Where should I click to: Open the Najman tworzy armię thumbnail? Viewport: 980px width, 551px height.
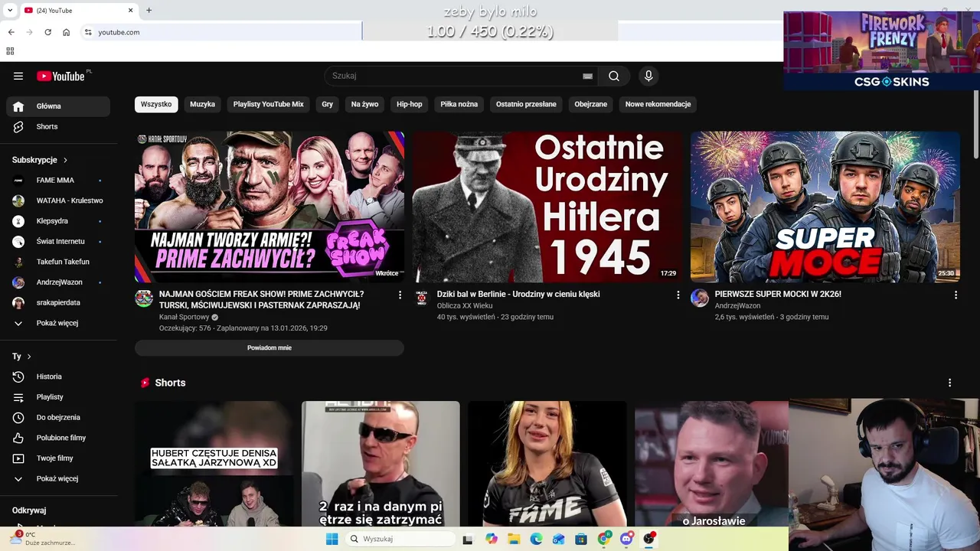click(269, 207)
